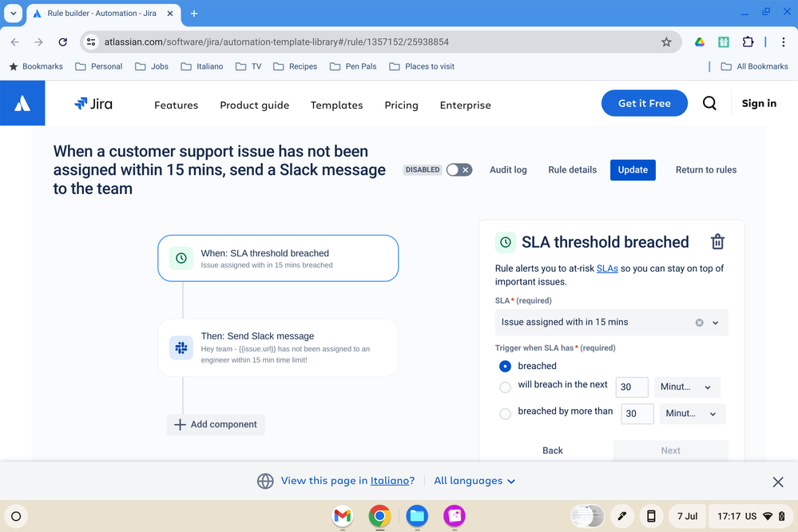Open the site search magnifier icon
This screenshot has width=798, height=532.
tap(709, 103)
